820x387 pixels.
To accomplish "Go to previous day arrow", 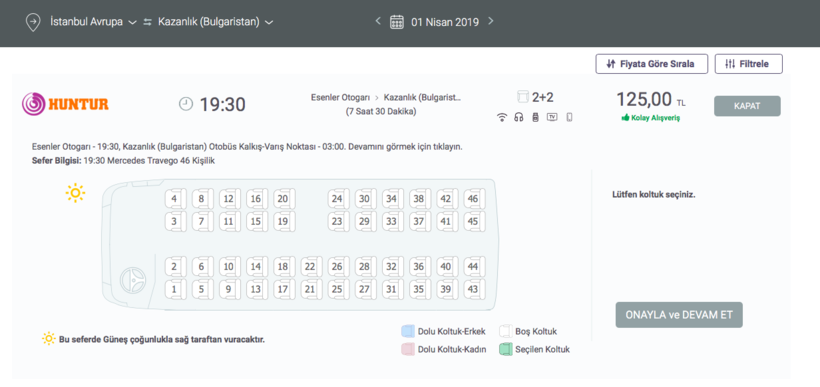I will click(x=378, y=21).
